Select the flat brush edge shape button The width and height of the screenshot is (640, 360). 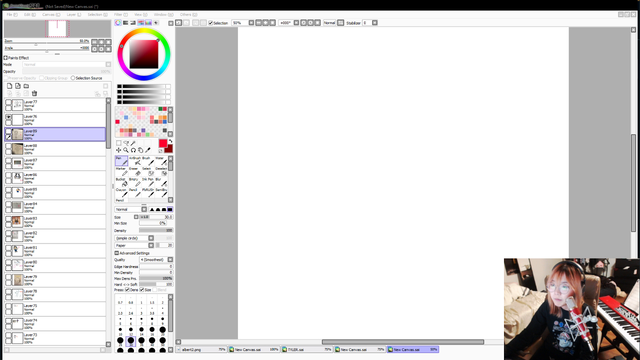point(170,209)
